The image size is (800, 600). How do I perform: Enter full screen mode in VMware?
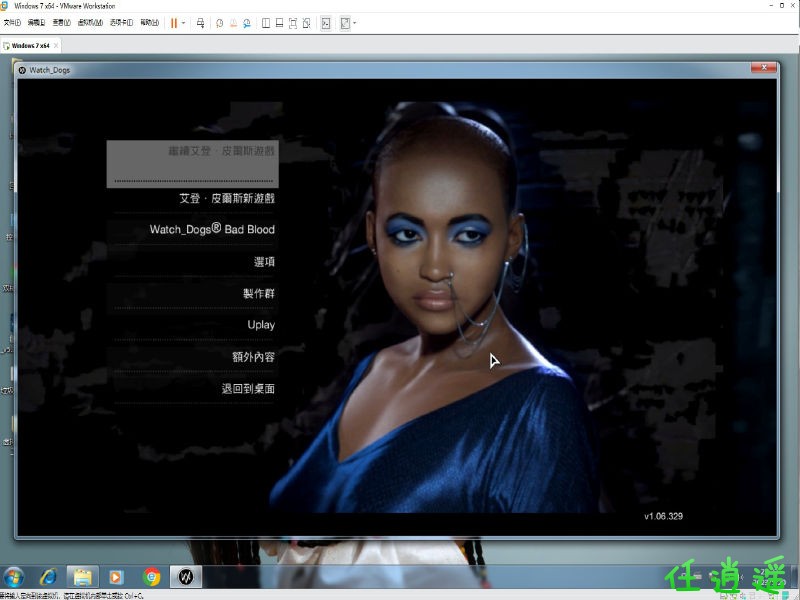pyautogui.click(x=293, y=23)
